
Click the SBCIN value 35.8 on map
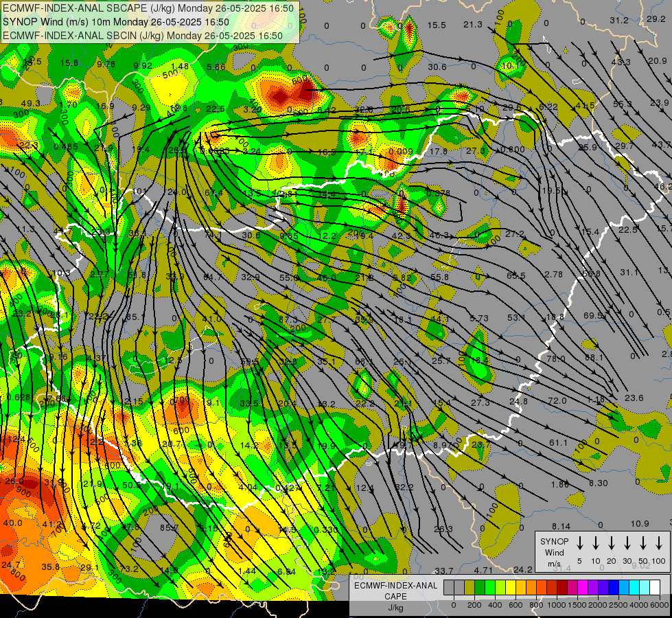51,566
